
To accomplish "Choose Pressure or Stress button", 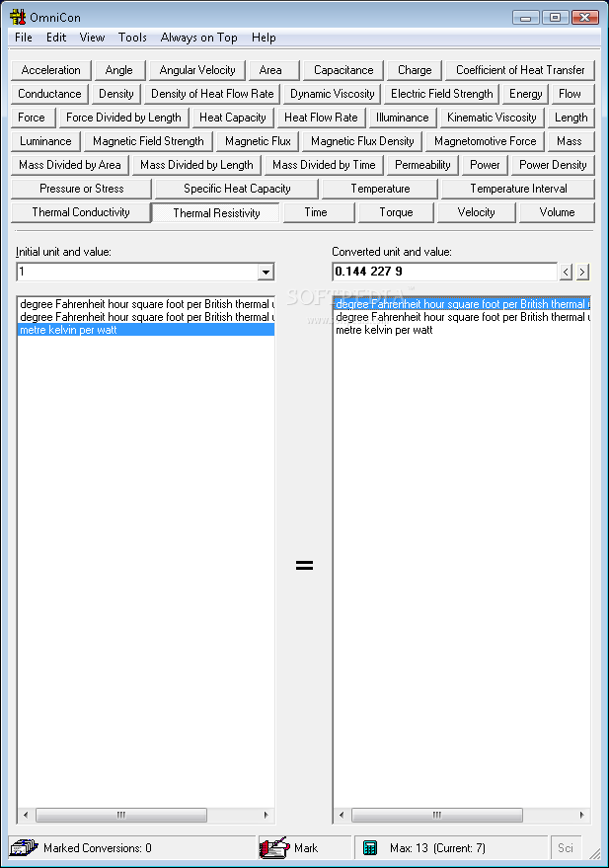I will click(x=81, y=190).
